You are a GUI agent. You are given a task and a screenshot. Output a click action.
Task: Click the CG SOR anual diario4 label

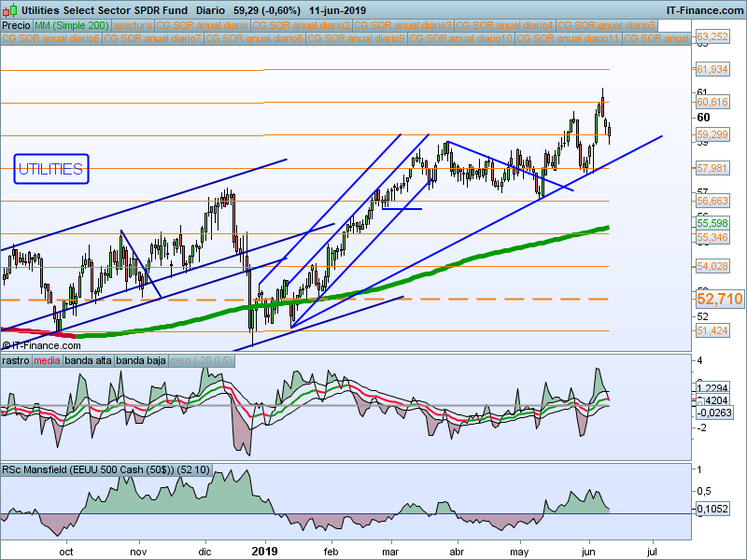coord(505,25)
